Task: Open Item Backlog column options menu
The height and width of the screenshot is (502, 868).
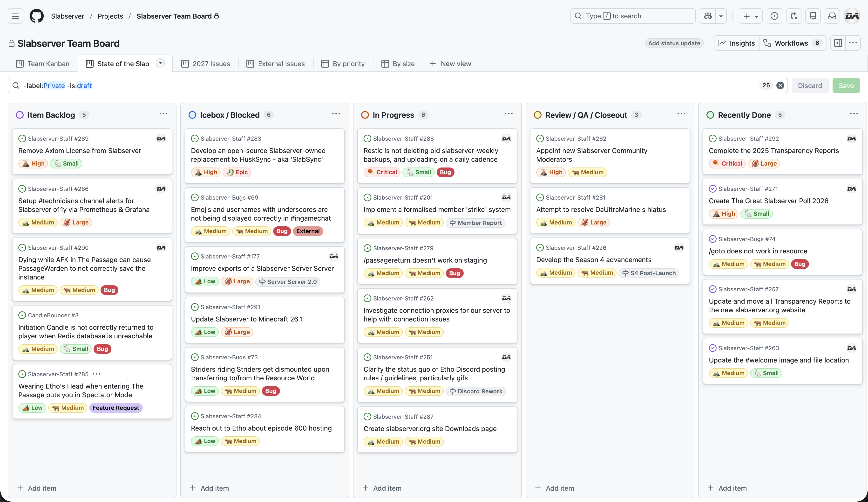Action: 163,114
